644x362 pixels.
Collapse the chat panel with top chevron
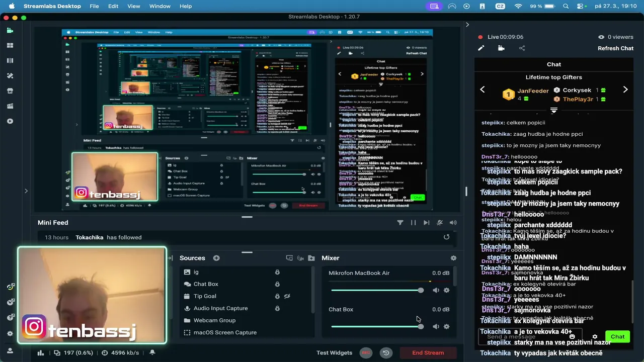point(467,24)
